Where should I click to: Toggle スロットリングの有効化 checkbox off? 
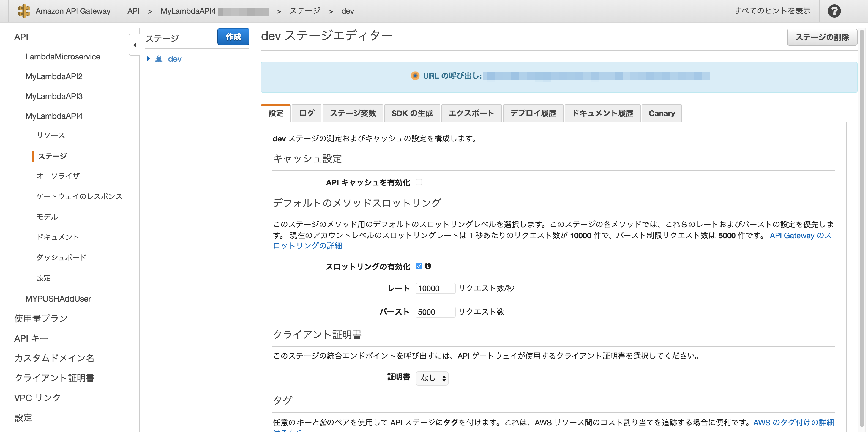coord(419,266)
